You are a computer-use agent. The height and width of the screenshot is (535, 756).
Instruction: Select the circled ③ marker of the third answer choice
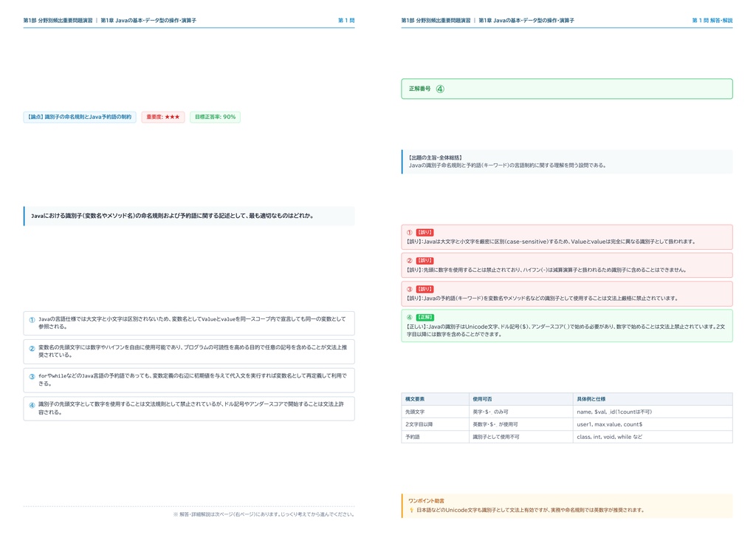click(x=32, y=376)
